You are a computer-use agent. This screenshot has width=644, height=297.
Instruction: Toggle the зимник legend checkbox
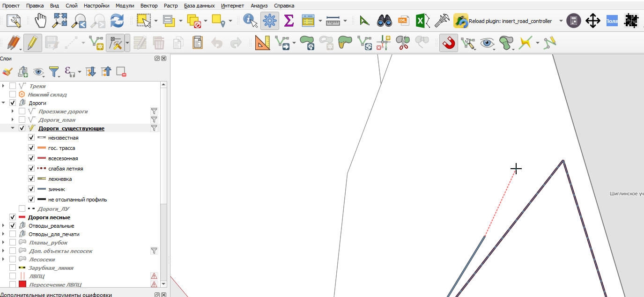pyautogui.click(x=31, y=189)
